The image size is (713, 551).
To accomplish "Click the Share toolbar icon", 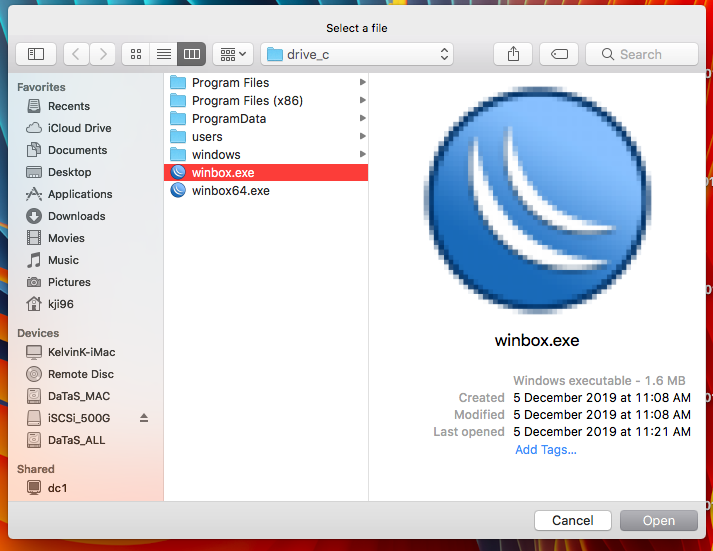I will [x=513, y=54].
